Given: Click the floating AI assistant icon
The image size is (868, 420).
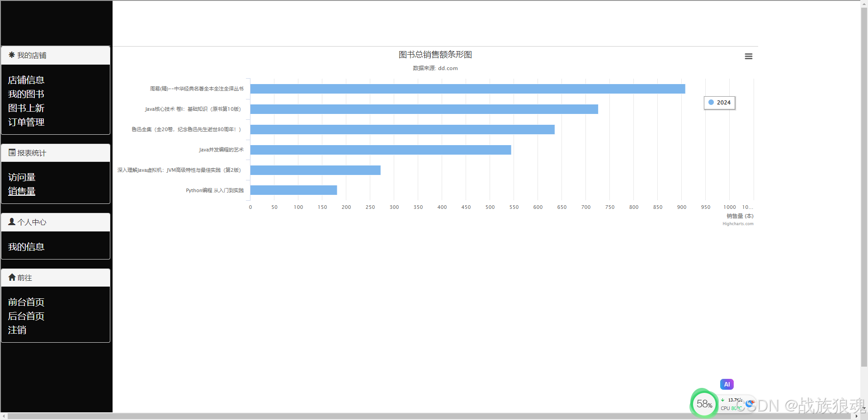Looking at the screenshot, I should click(726, 384).
